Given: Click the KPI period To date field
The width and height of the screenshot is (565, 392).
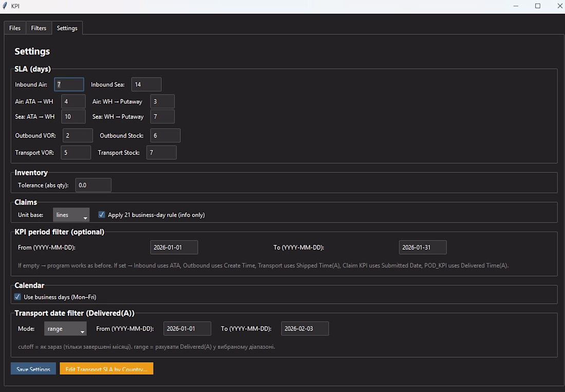Looking at the screenshot, I should click(422, 247).
